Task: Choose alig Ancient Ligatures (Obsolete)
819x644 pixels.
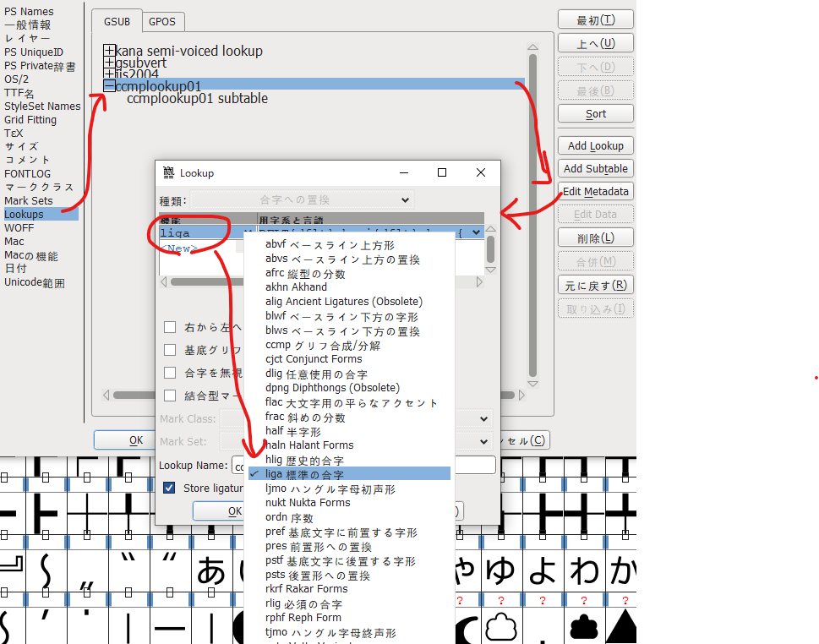Action: (x=344, y=302)
